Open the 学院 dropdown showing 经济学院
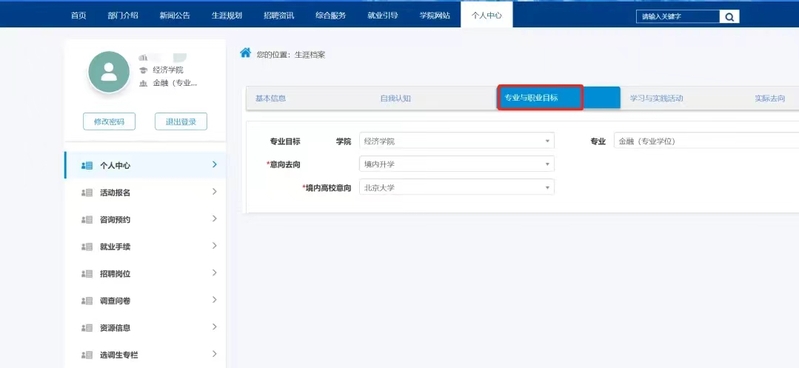 pyautogui.click(x=457, y=141)
